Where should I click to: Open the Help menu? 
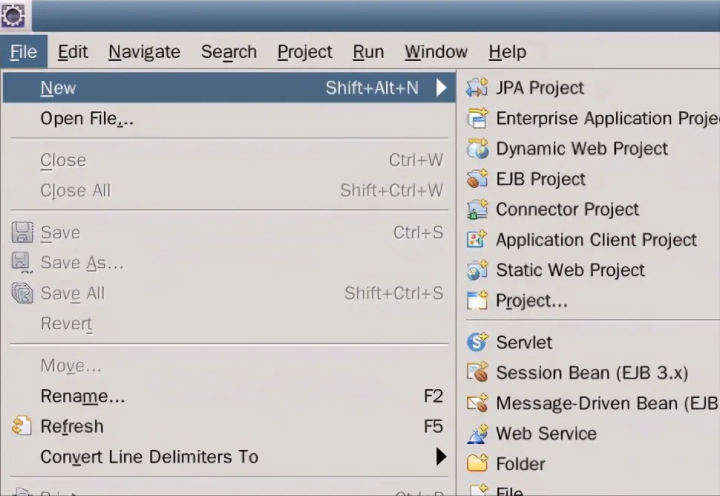[507, 52]
